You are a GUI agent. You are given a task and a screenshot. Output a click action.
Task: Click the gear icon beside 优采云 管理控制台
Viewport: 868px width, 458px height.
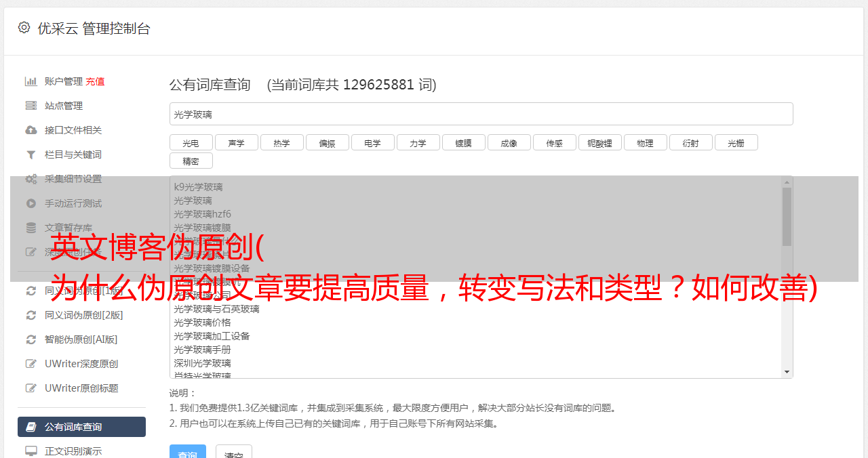(24, 28)
